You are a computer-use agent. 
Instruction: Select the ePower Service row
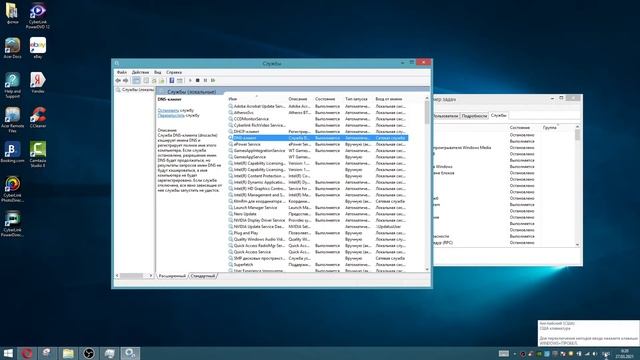(x=318, y=144)
